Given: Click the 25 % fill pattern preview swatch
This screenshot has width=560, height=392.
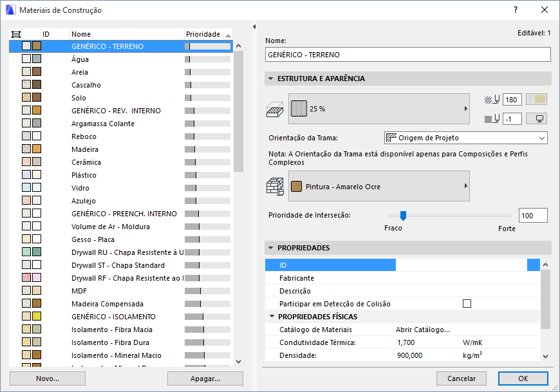Looking at the screenshot, I should (299, 109).
